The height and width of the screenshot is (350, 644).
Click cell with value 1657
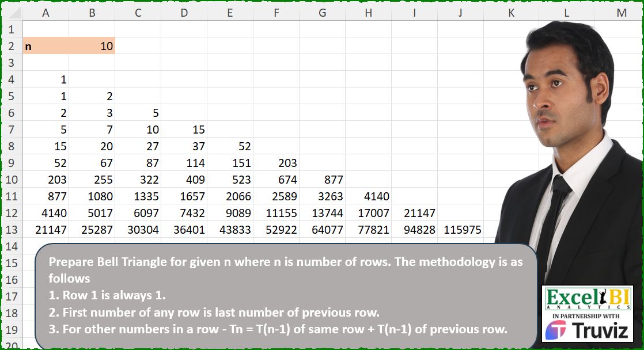coord(184,196)
